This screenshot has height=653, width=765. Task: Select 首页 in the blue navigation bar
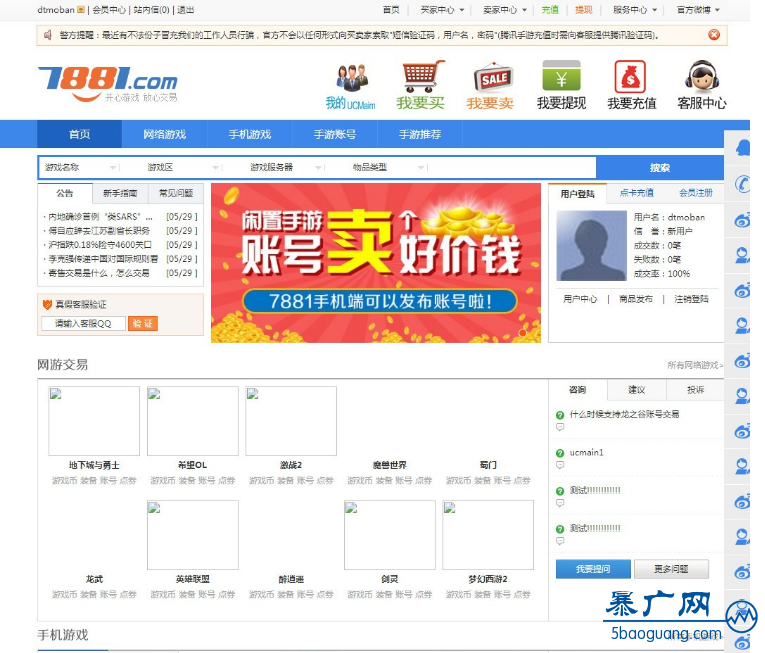pos(80,134)
